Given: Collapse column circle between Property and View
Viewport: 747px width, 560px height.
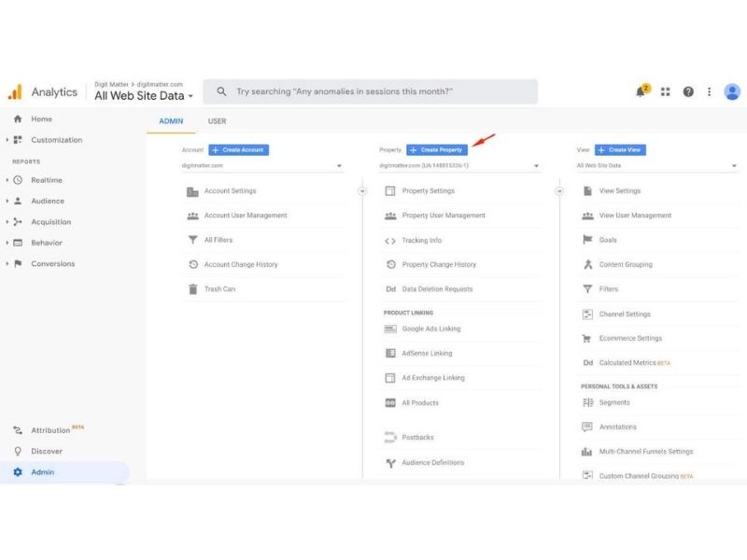Looking at the screenshot, I should tap(559, 191).
